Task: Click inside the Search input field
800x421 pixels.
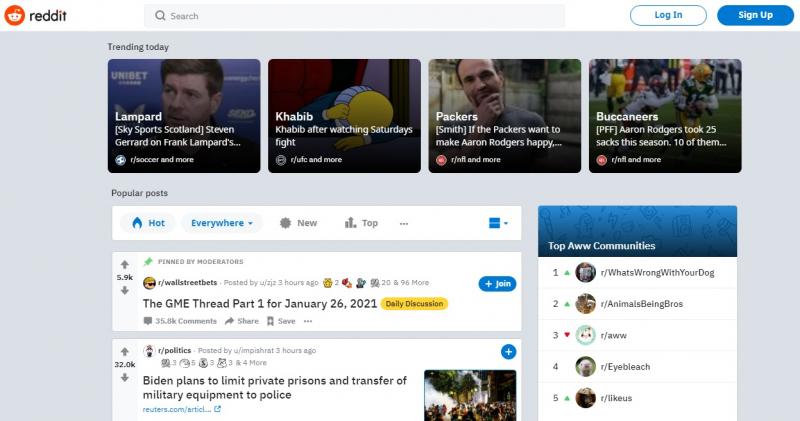Action: [354, 16]
